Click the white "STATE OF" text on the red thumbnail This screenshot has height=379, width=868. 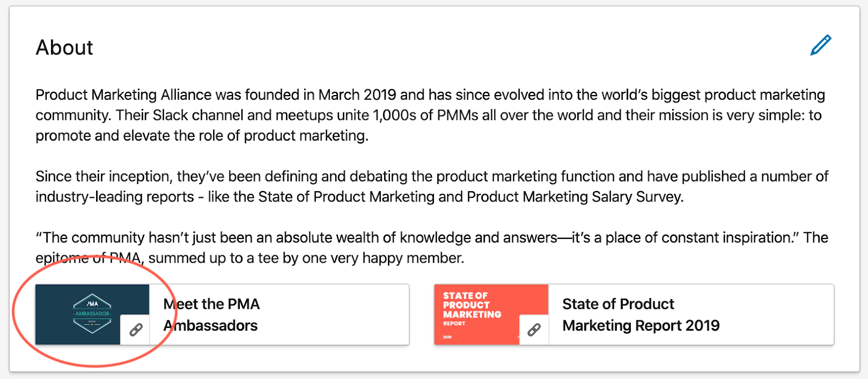tap(465, 296)
